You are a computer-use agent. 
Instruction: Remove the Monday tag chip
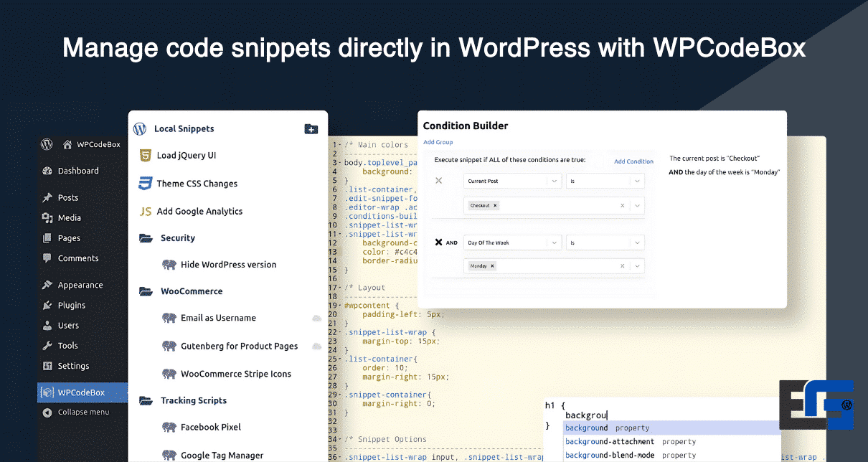493,266
